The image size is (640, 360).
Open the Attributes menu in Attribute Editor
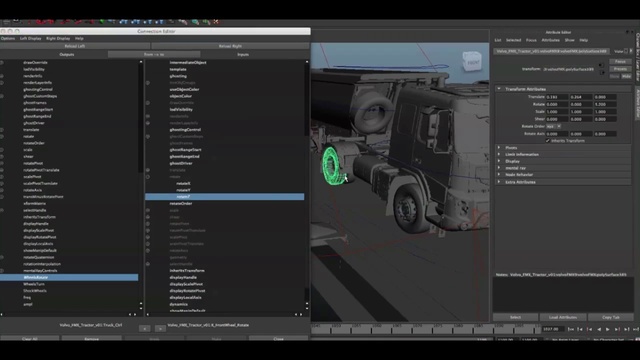(550, 40)
